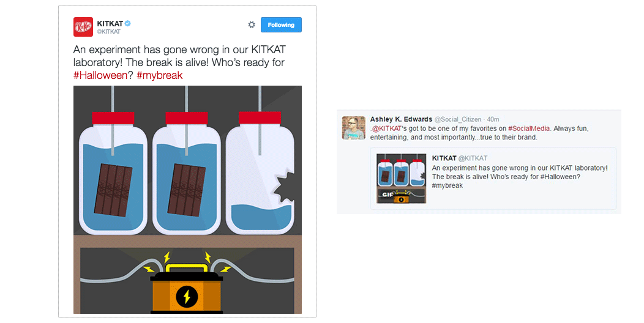Click the KITKAT profile logo avatar
This screenshot has width=644, height=323.
83,27
